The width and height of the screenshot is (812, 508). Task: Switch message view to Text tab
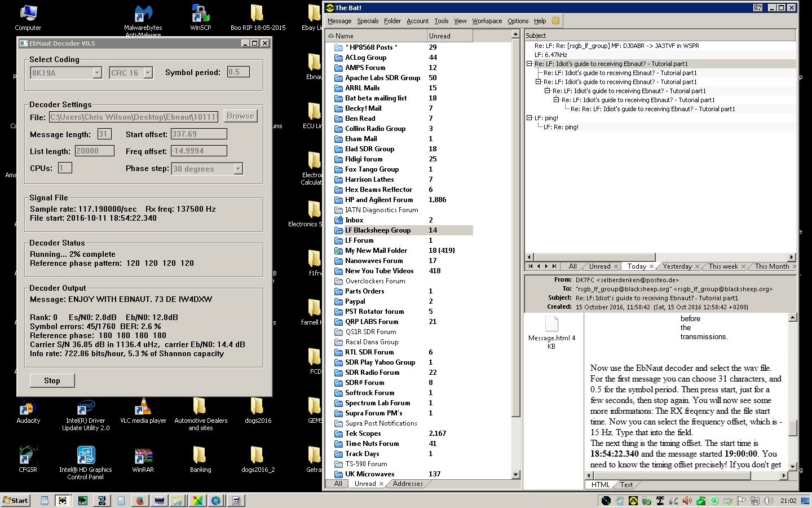626,485
